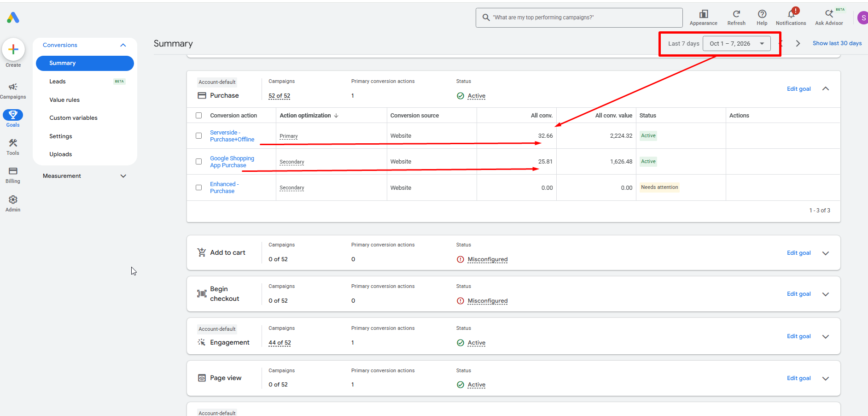Image resolution: width=868 pixels, height=416 pixels.
Task: Open the Google Ads logo home
Action: point(13,18)
